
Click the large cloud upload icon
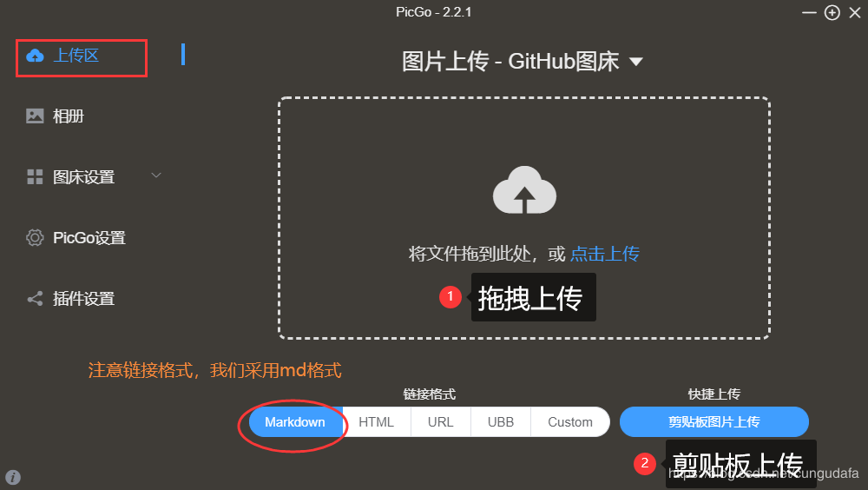coord(524,189)
